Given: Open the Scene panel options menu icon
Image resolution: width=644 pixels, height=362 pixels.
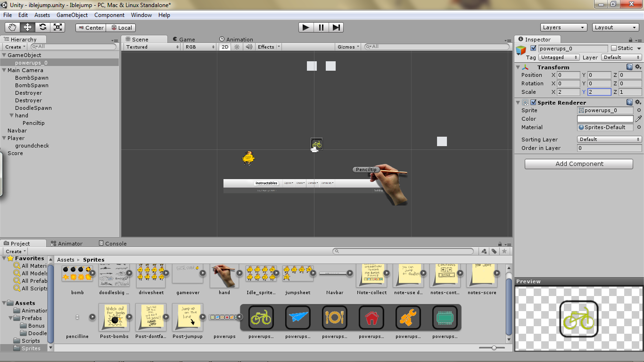Looking at the screenshot, I should pos(508,41).
